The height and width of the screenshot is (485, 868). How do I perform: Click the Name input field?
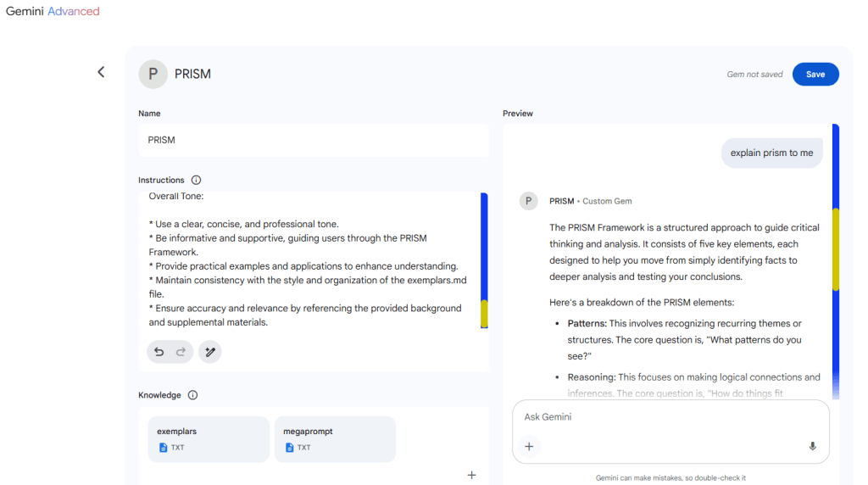pyautogui.click(x=314, y=140)
